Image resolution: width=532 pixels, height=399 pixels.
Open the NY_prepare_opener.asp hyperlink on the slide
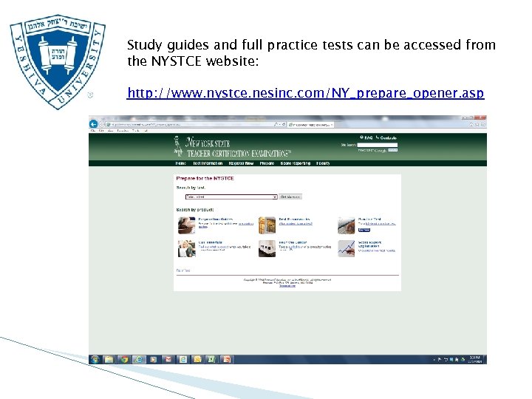305,92
